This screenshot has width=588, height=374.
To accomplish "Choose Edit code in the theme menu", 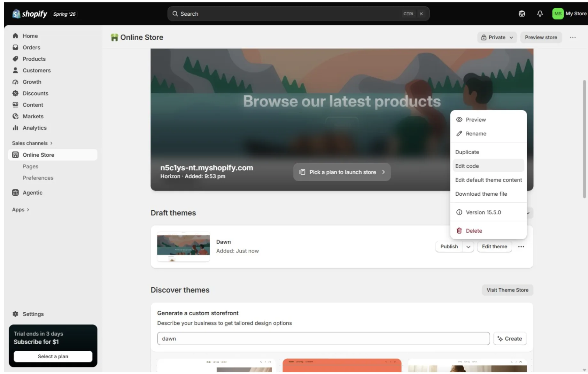I will [488, 166].
